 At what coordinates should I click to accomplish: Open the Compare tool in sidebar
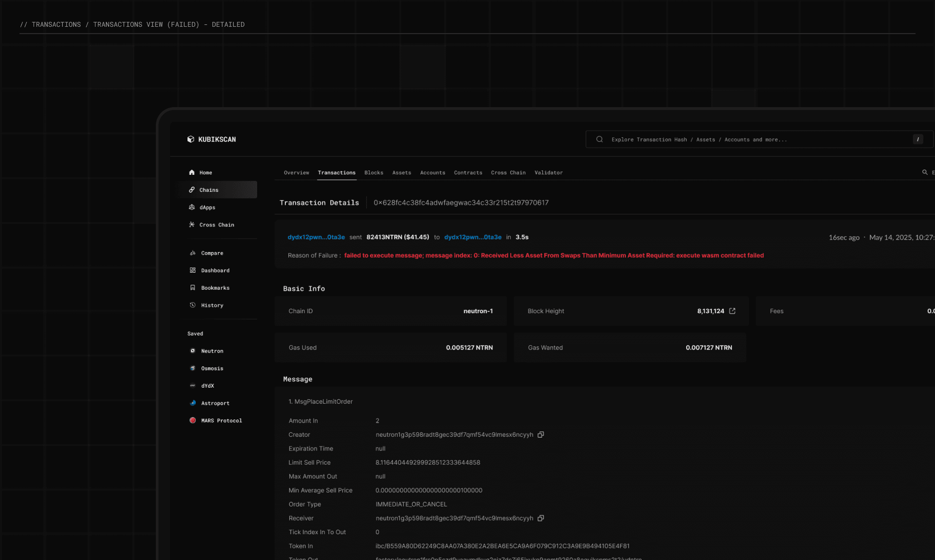(x=212, y=253)
